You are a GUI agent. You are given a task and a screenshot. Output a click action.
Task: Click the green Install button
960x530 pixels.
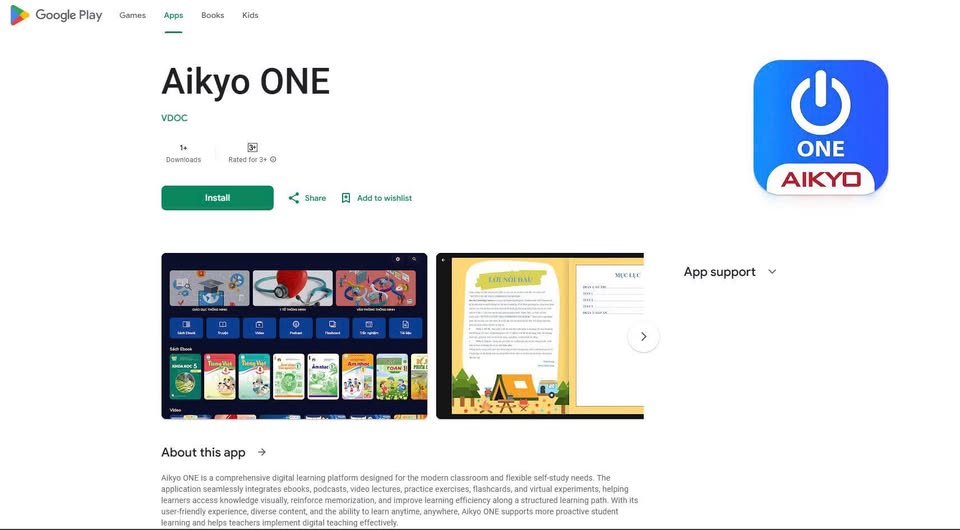tap(217, 198)
